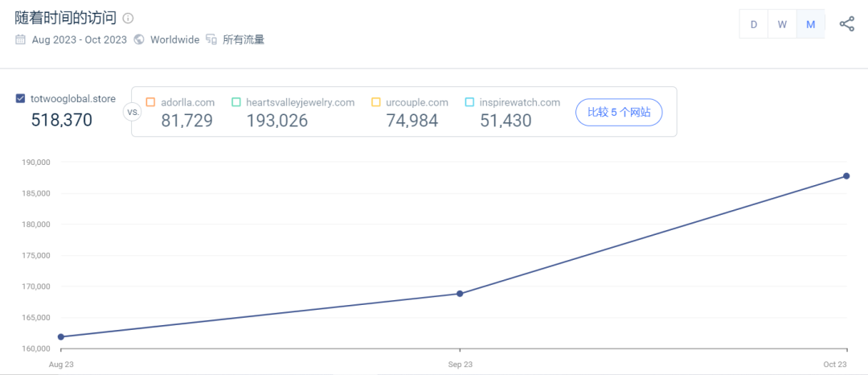868x375 pixels.
Task: Click the Oct 23 data point
Action: pyautogui.click(x=846, y=176)
